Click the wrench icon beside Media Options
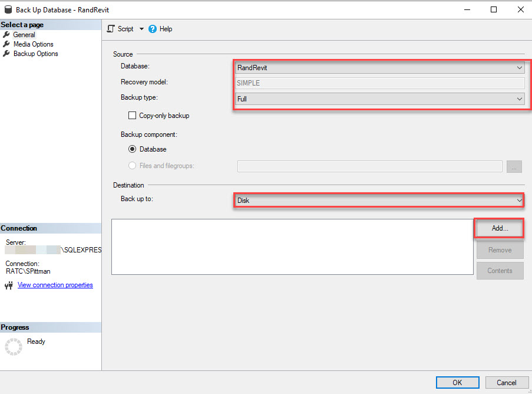 click(x=6, y=44)
